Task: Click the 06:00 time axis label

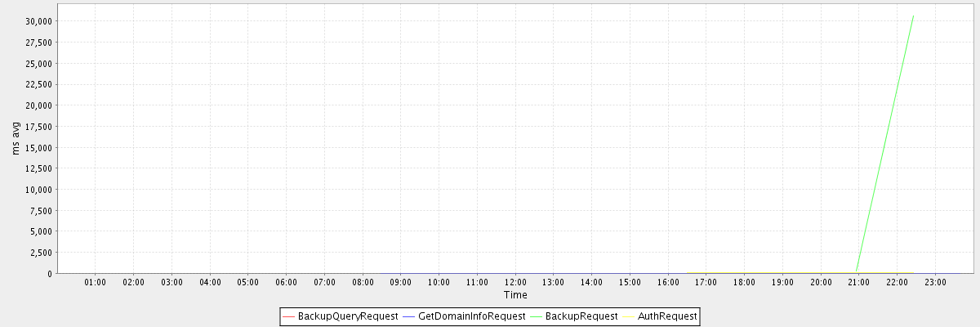Action: pos(286,282)
